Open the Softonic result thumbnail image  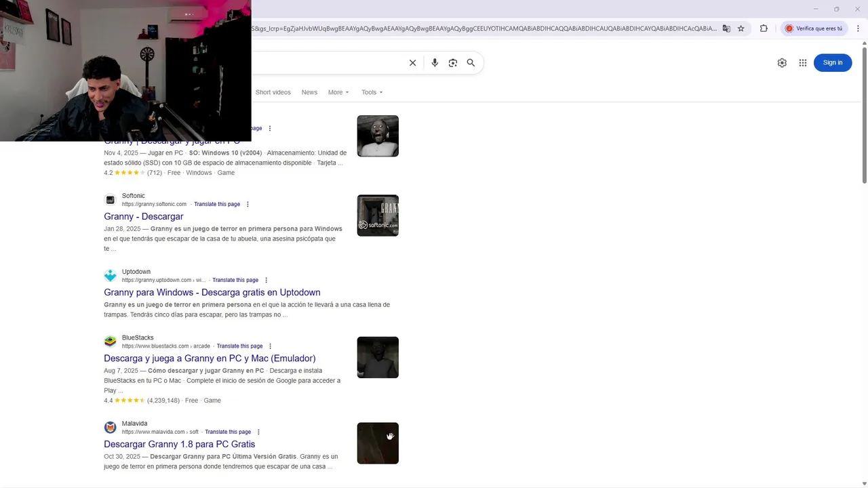coord(378,216)
